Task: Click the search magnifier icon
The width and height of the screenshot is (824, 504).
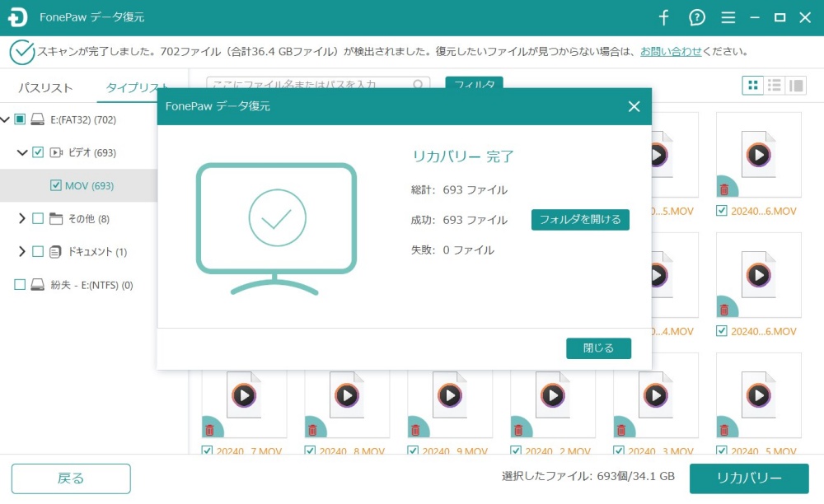Action: pyautogui.click(x=418, y=84)
